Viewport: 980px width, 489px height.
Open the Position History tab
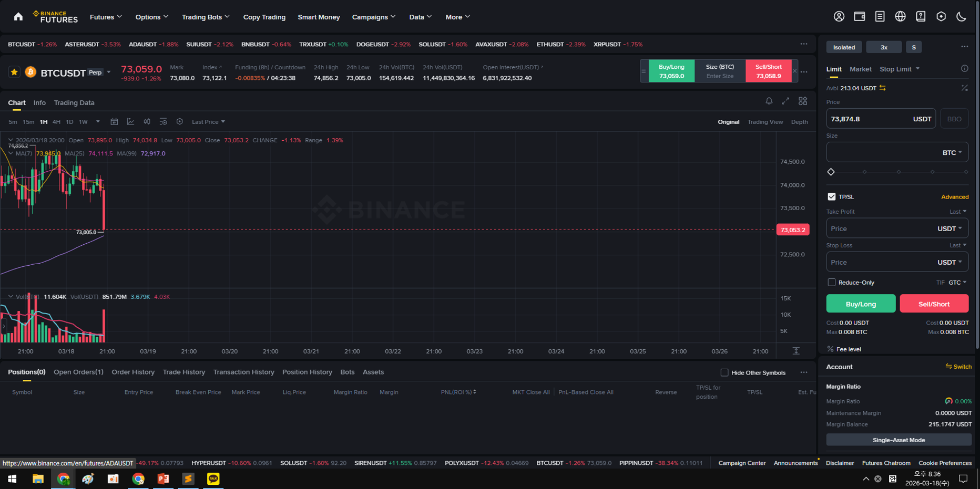point(307,372)
